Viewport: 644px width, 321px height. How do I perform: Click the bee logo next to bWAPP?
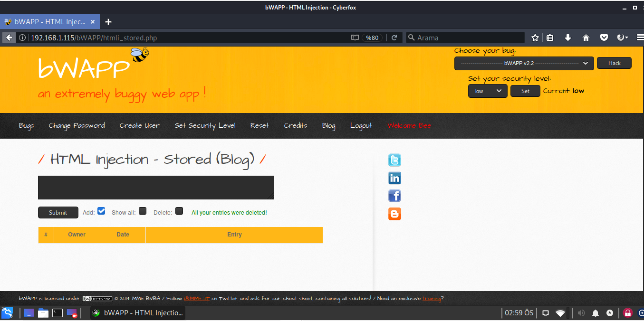(140, 55)
